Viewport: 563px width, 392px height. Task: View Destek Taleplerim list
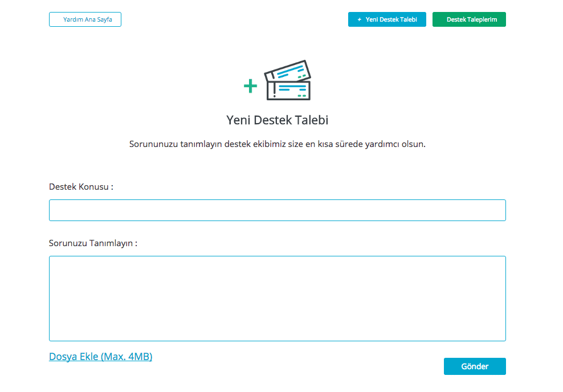coord(468,19)
